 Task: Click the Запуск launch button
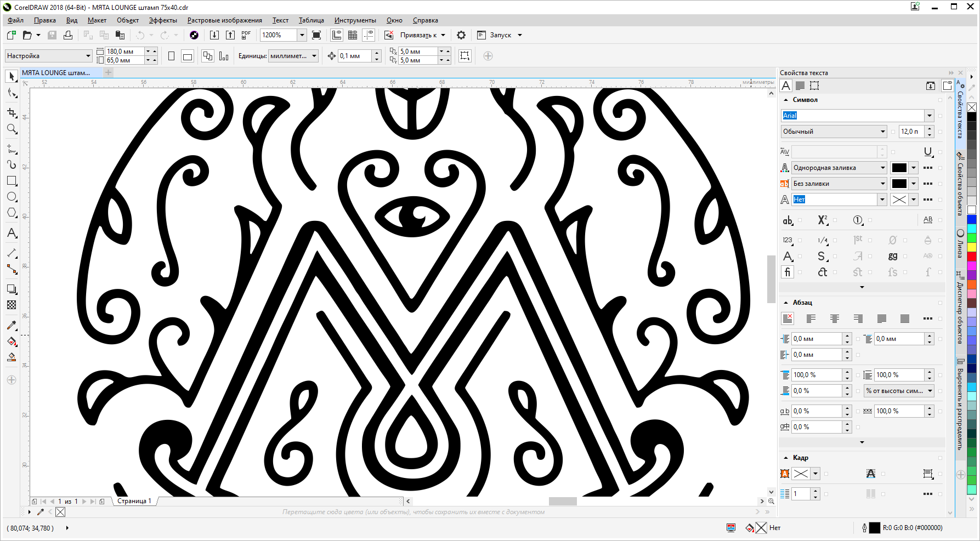[x=500, y=35]
